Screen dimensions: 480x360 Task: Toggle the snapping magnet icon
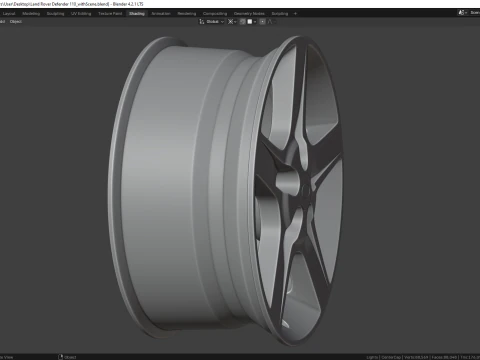click(x=242, y=22)
